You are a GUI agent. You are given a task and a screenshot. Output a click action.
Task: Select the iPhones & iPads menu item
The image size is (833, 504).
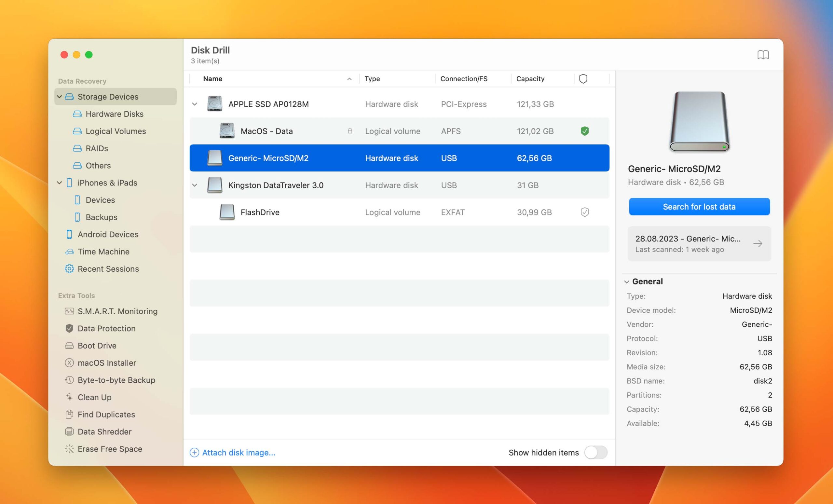pos(108,183)
